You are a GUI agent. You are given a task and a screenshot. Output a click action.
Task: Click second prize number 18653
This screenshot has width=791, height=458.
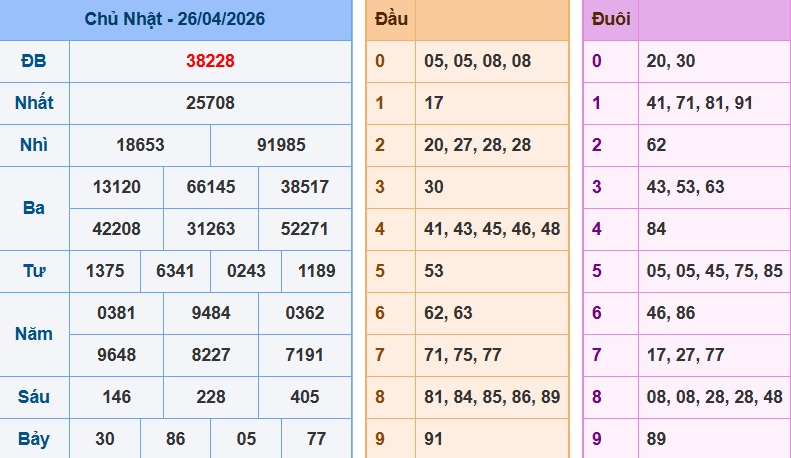click(140, 145)
